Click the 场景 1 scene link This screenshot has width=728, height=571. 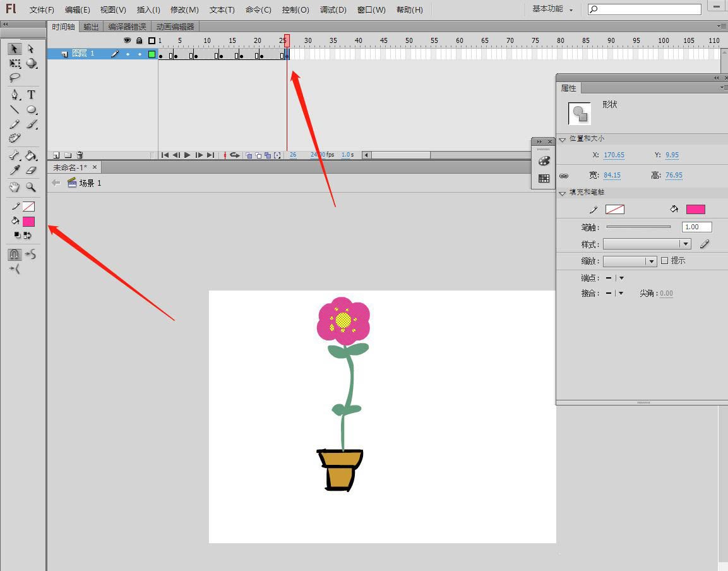pyautogui.click(x=90, y=183)
